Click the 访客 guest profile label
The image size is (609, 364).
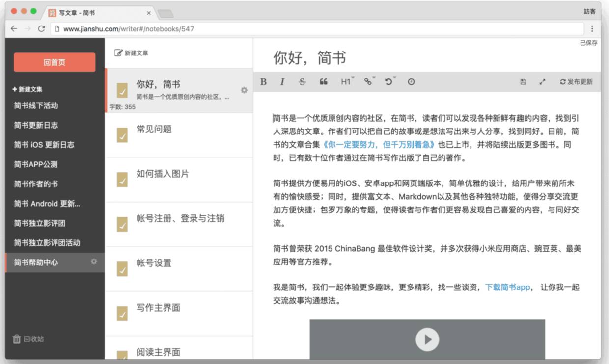589,11
